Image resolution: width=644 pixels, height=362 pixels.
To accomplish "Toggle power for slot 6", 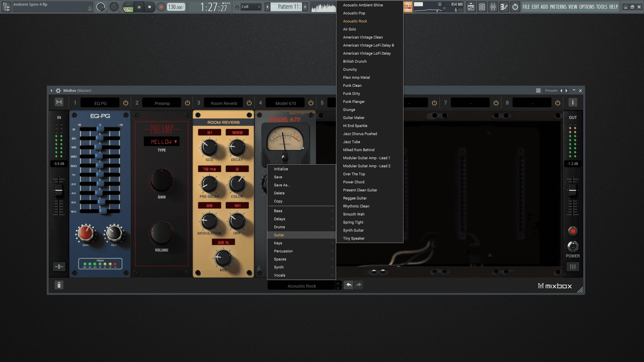I will click(434, 103).
